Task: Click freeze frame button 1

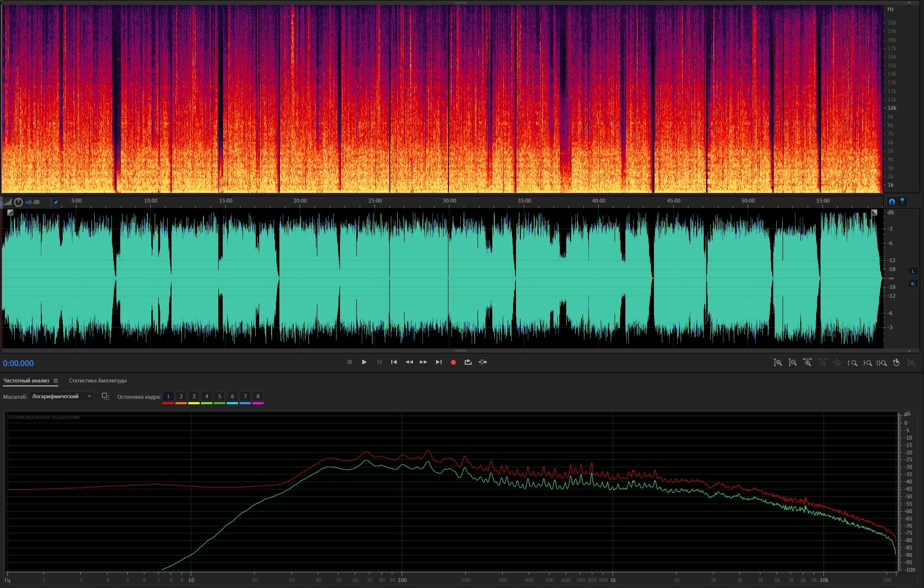Action: pos(168,396)
